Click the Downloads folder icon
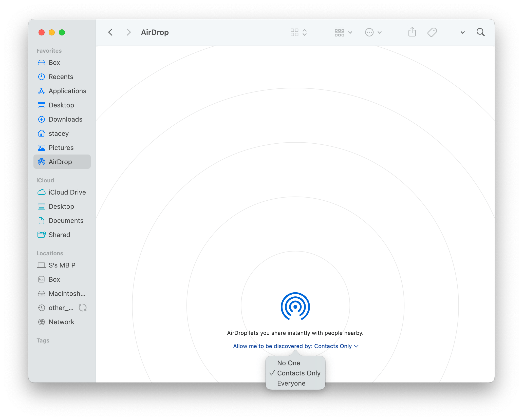The width and height of the screenshot is (523, 420). [42, 119]
